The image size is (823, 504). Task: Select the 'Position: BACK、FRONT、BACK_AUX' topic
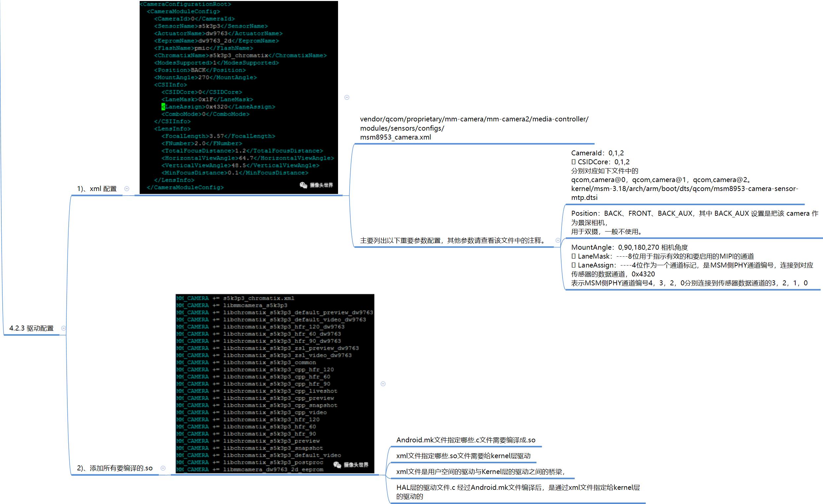[x=694, y=222]
